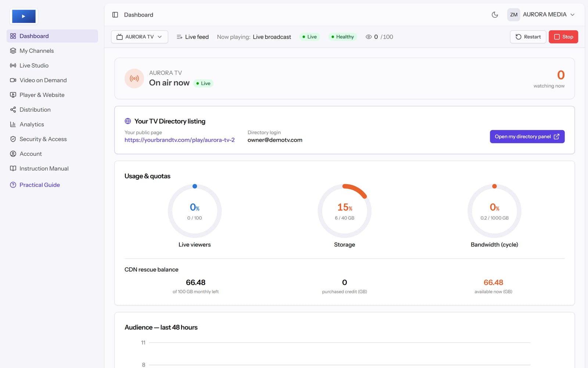588x368 pixels.
Task: Click the Usage & quotas heading
Action: (147, 176)
